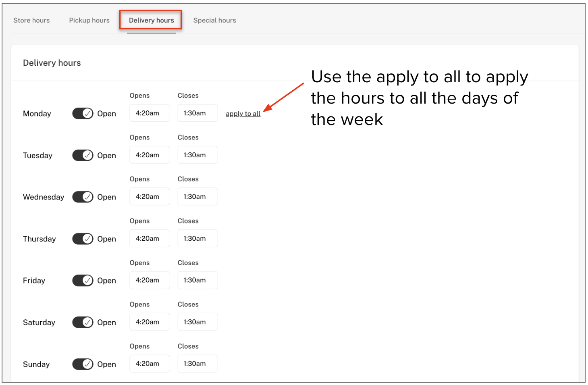The height and width of the screenshot is (385, 588).
Task: Edit Sunday opens time input
Action: click(150, 364)
